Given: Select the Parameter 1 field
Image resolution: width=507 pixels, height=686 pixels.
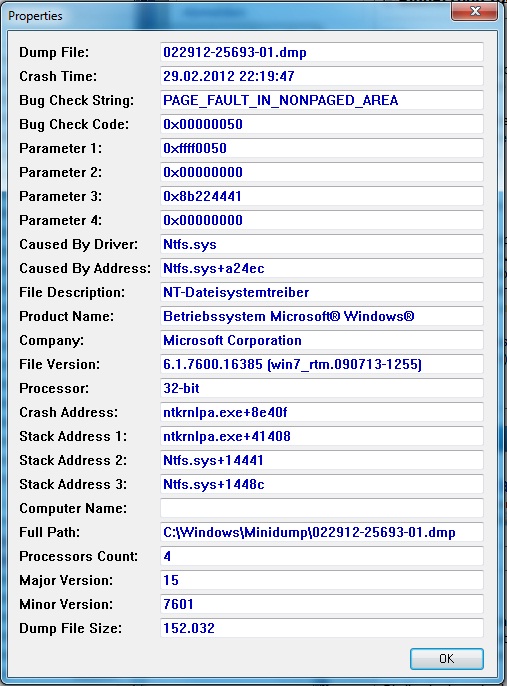Looking at the screenshot, I should 322,148.
